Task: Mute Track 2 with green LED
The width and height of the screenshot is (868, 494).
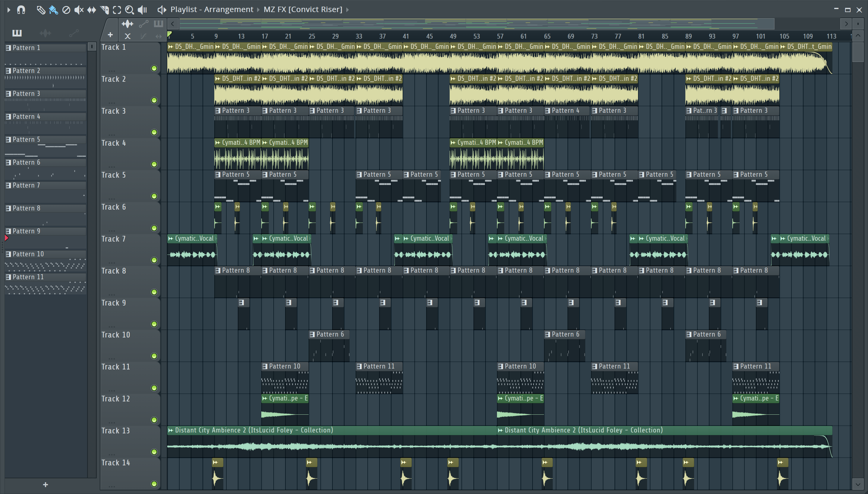Action: point(154,100)
